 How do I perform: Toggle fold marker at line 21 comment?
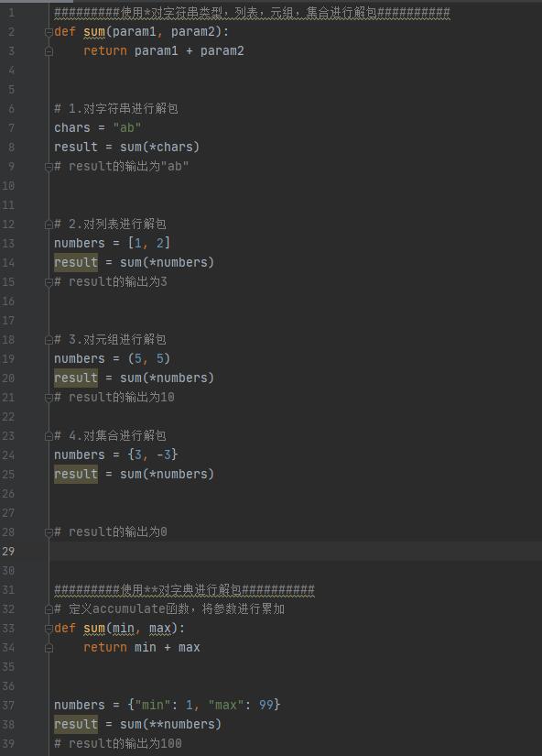pyautogui.click(x=49, y=398)
